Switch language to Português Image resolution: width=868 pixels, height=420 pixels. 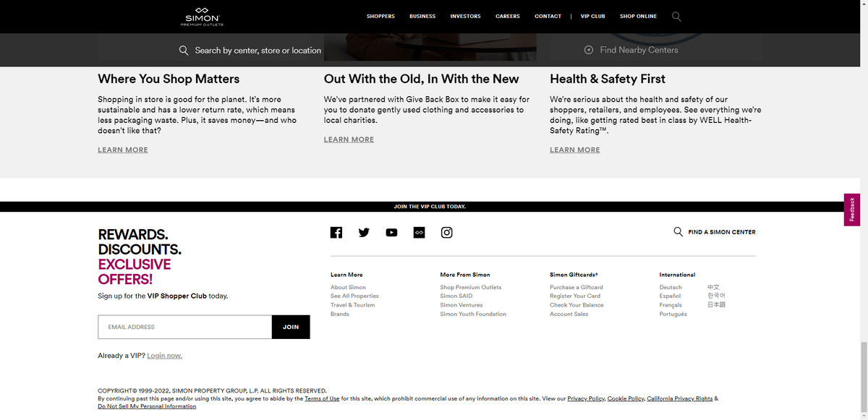[673, 314]
